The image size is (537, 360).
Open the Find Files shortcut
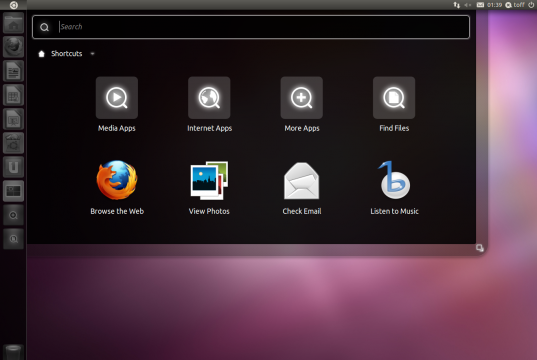[x=394, y=98]
